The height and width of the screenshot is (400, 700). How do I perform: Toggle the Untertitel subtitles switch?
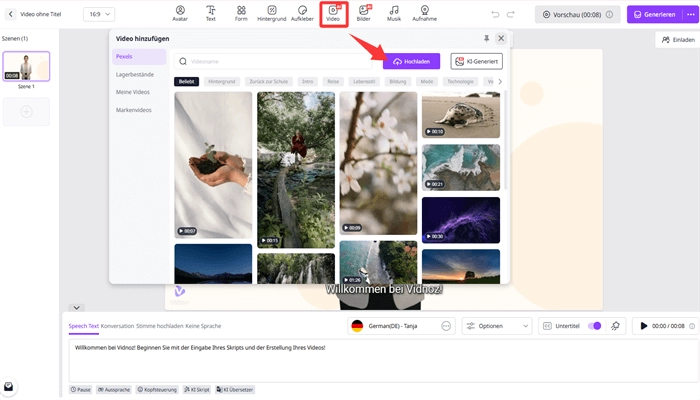point(594,326)
